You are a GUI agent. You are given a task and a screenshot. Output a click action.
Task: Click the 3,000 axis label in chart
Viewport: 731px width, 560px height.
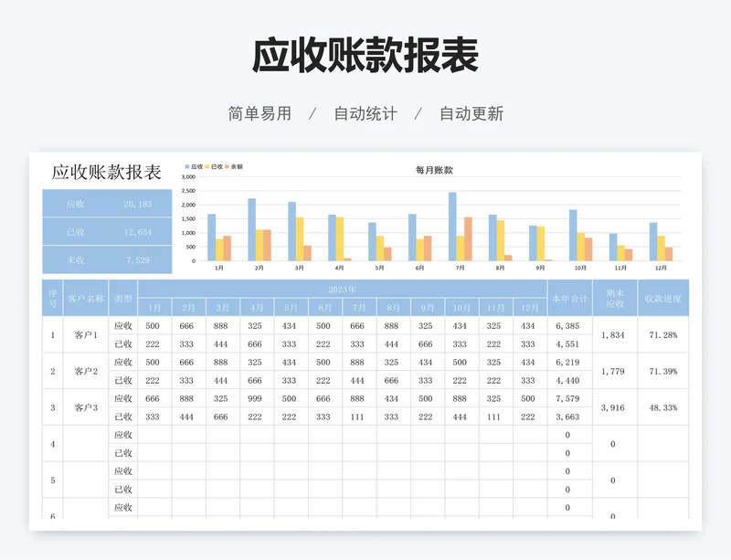point(188,176)
